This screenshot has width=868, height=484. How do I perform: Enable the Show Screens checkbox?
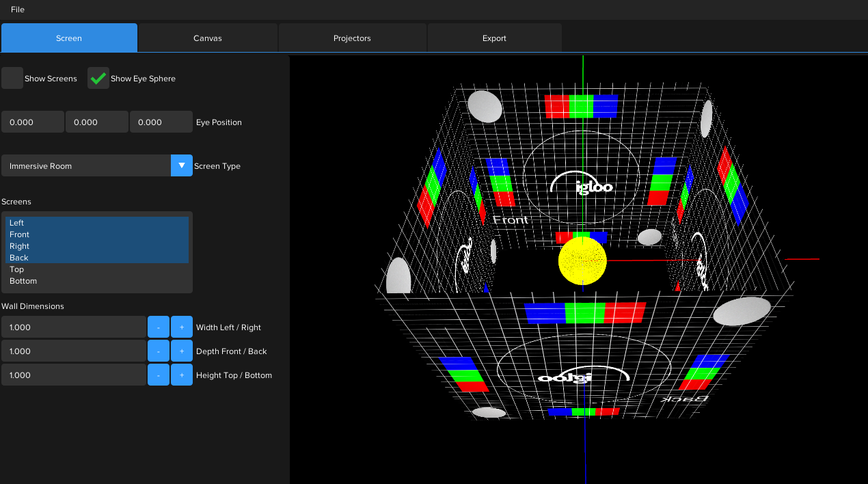point(12,79)
